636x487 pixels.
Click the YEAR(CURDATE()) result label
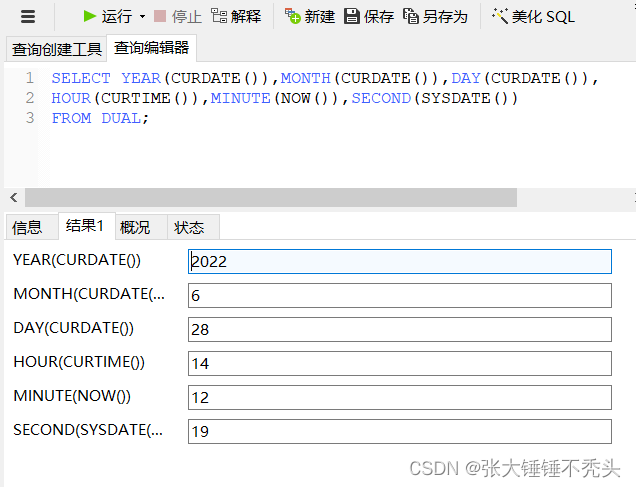click(x=77, y=260)
